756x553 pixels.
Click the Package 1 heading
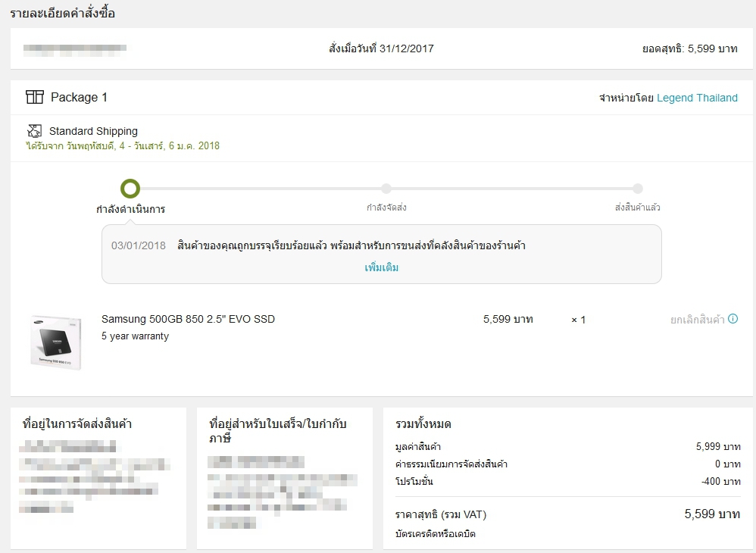click(x=79, y=98)
